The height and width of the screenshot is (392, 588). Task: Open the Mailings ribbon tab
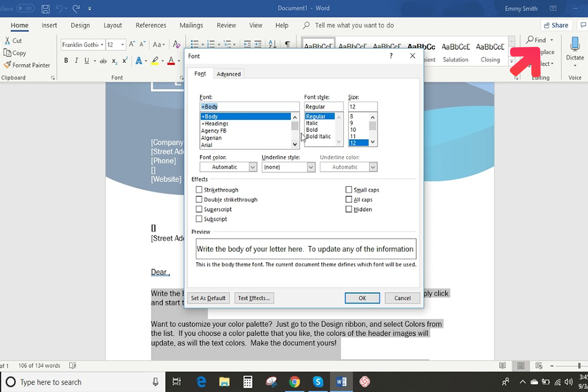pos(191,25)
